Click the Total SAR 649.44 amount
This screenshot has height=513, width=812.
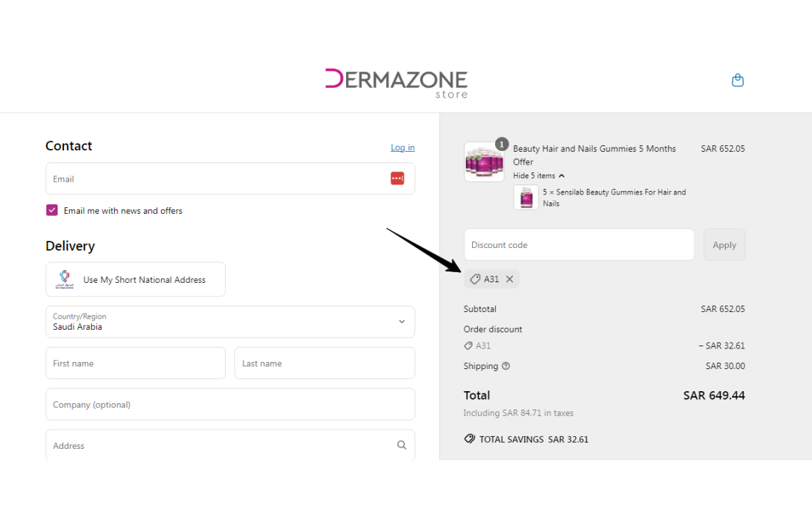click(x=714, y=395)
